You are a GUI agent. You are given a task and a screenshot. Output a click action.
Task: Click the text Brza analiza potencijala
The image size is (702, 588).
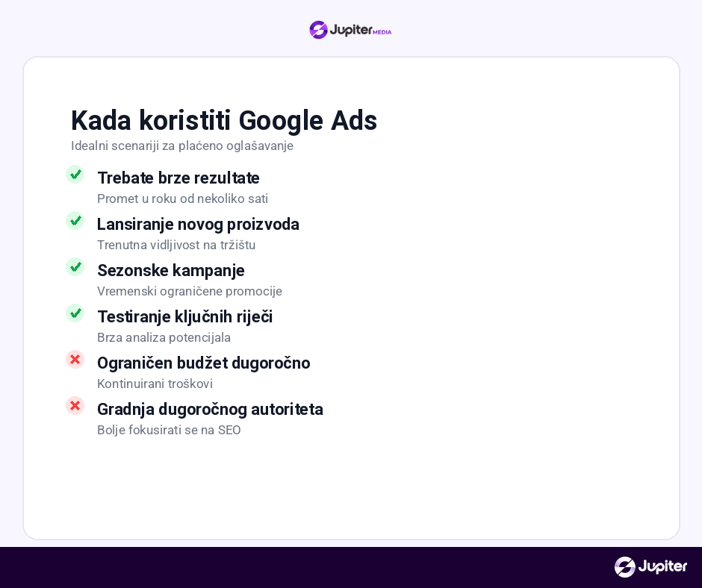pyautogui.click(x=164, y=337)
